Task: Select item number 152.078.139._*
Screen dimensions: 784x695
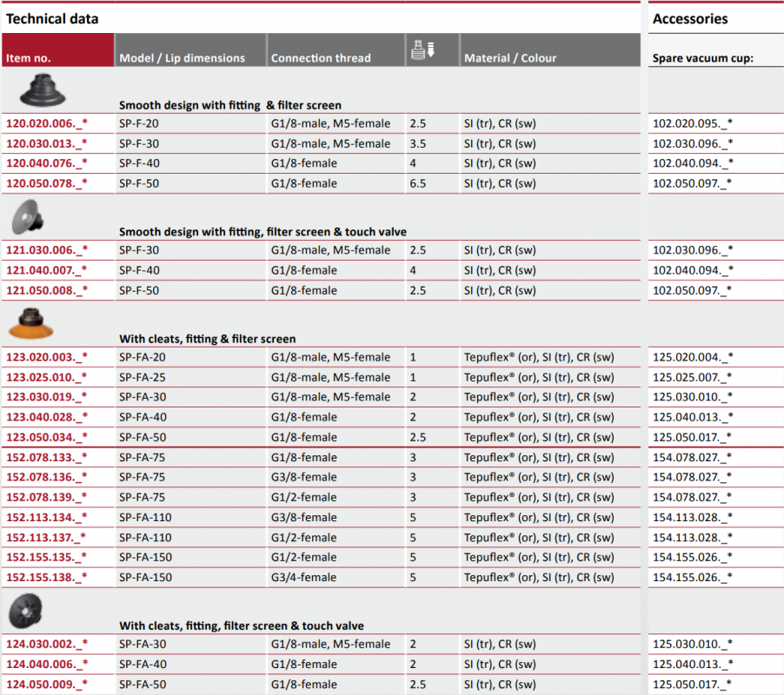Action: pos(46,497)
